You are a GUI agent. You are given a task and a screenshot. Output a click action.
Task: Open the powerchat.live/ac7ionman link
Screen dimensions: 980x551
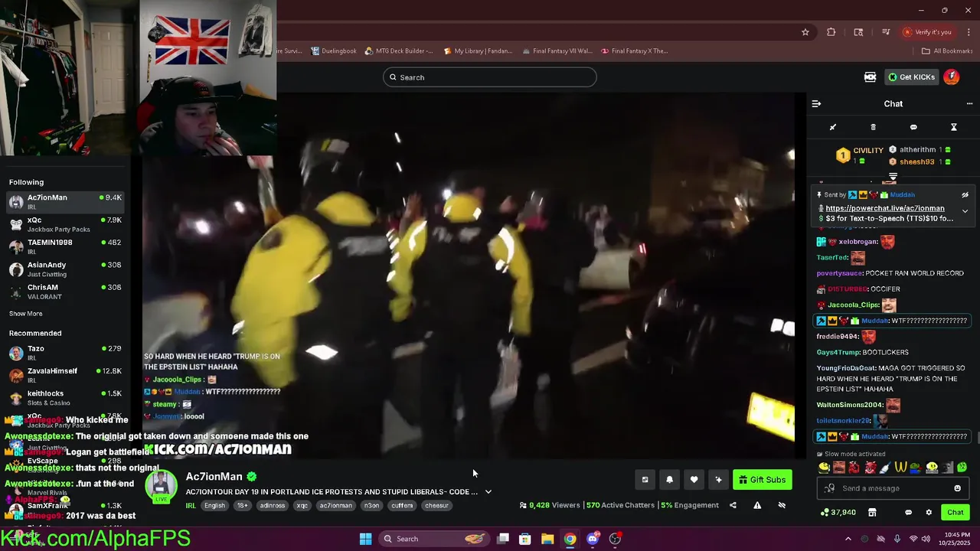pyautogui.click(x=885, y=208)
